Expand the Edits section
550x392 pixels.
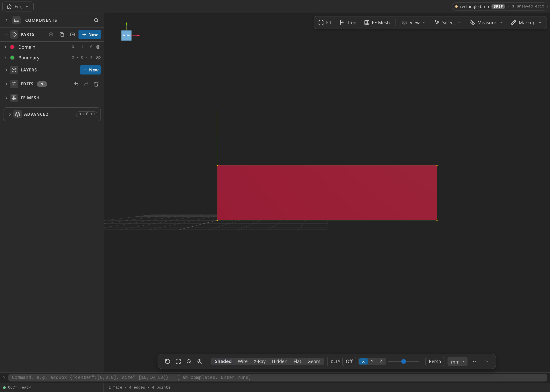pos(6,84)
